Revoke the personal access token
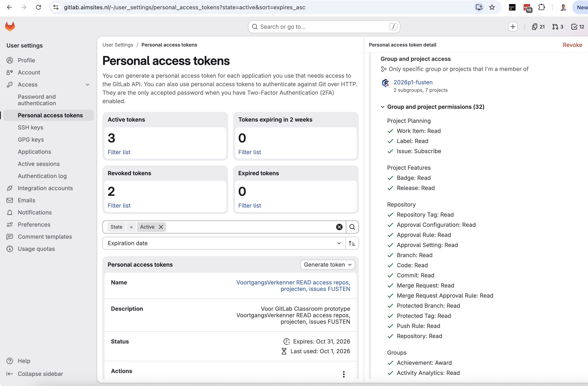This screenshot has width=588, height=386. click(572, 45)
